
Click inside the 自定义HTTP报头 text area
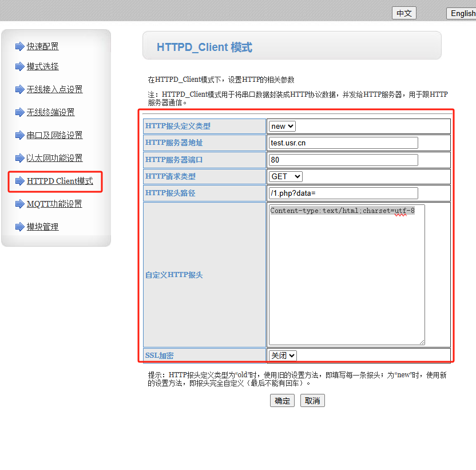pyautogui.click(x=346, y=275)
